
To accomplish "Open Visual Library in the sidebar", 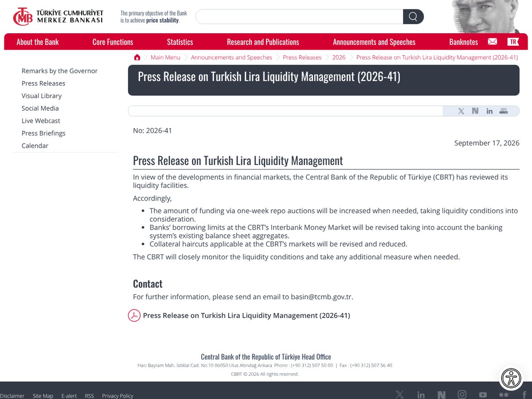I will point(42,96).
